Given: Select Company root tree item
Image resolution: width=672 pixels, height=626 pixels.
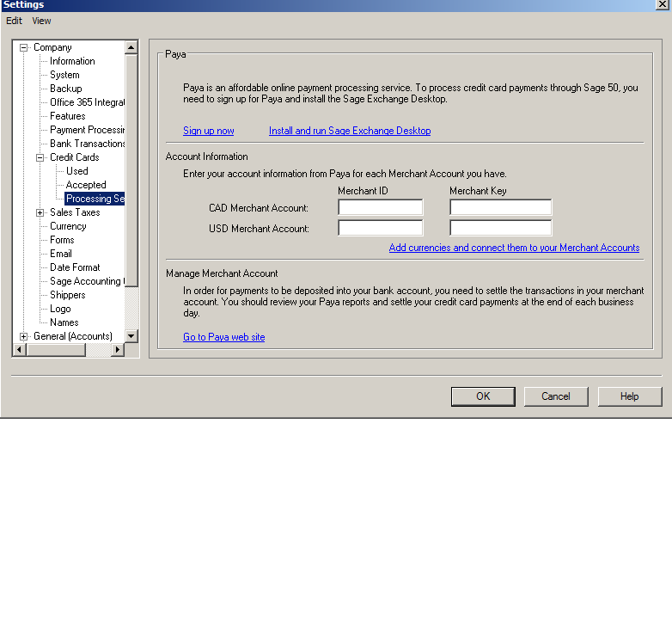Looking at the screenshot, I should tap(52, 47).
